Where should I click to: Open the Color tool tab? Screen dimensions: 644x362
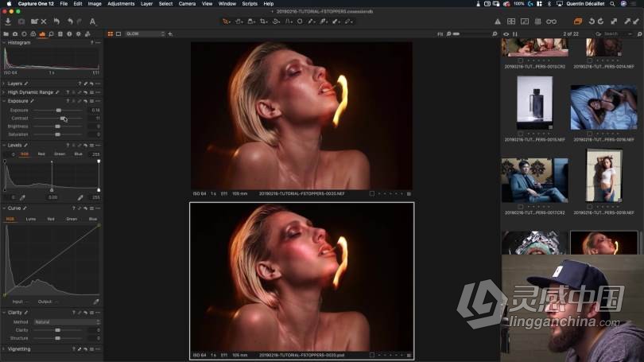click(33, 34)
